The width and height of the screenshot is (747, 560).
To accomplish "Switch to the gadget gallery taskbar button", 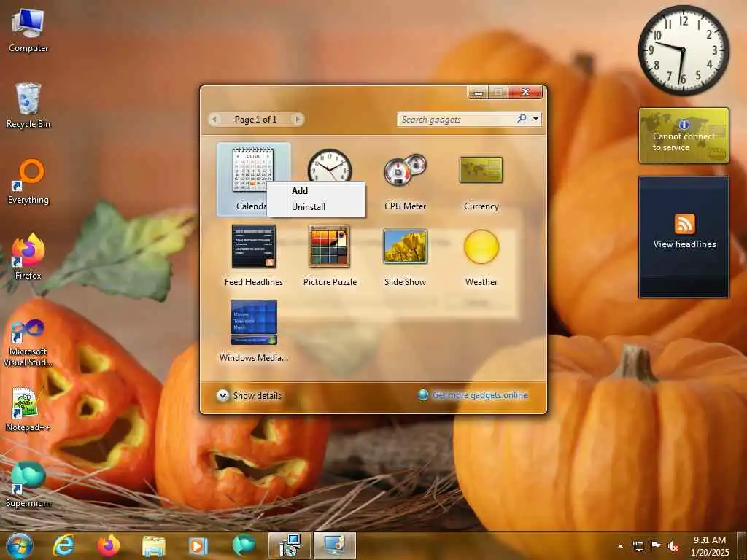I will (334, 545).
